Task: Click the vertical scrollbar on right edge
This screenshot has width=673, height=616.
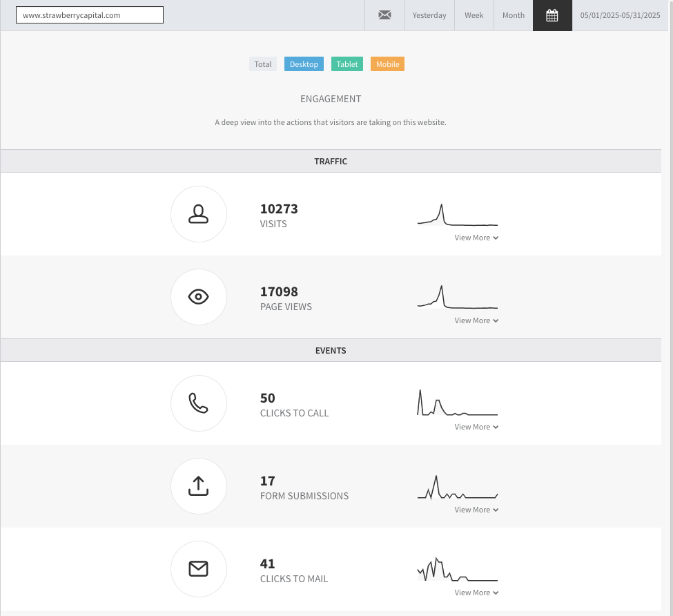Action: coord(670,308)
